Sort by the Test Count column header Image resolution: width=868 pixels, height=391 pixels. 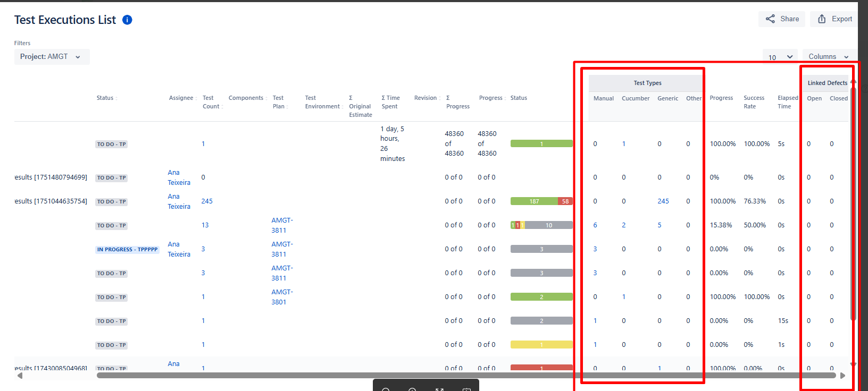[211, 102]
